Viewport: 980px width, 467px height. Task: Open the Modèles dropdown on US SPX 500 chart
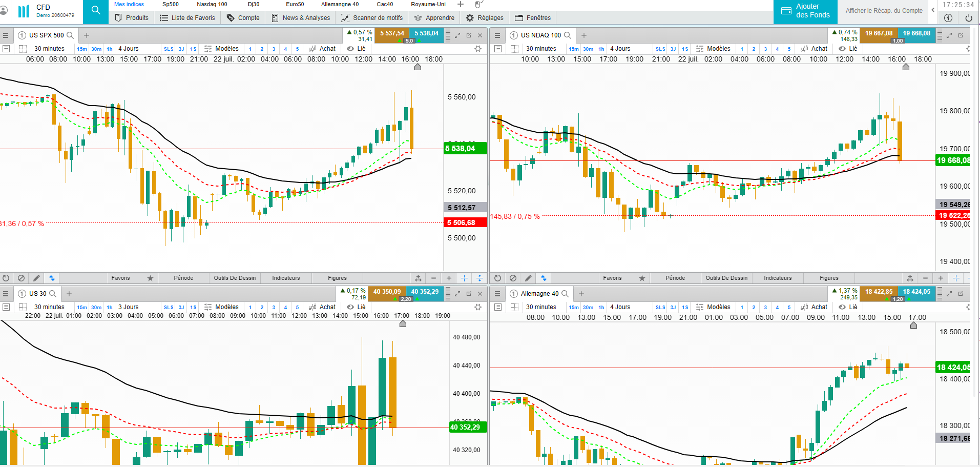coord(221,49)
